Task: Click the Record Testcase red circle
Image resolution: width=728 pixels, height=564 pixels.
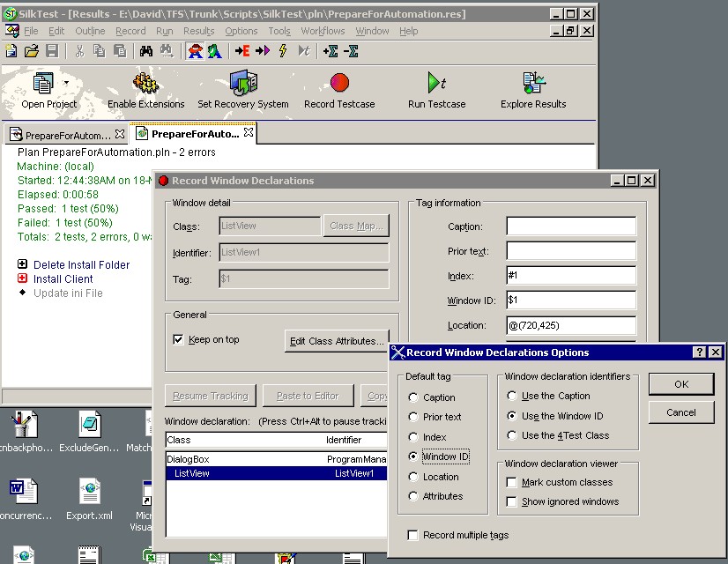Action: [339, 83]
